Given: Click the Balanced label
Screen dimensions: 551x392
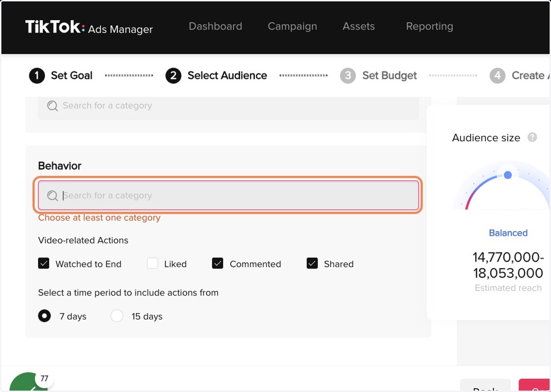Looking at the screenshot, I should [508, 233].
